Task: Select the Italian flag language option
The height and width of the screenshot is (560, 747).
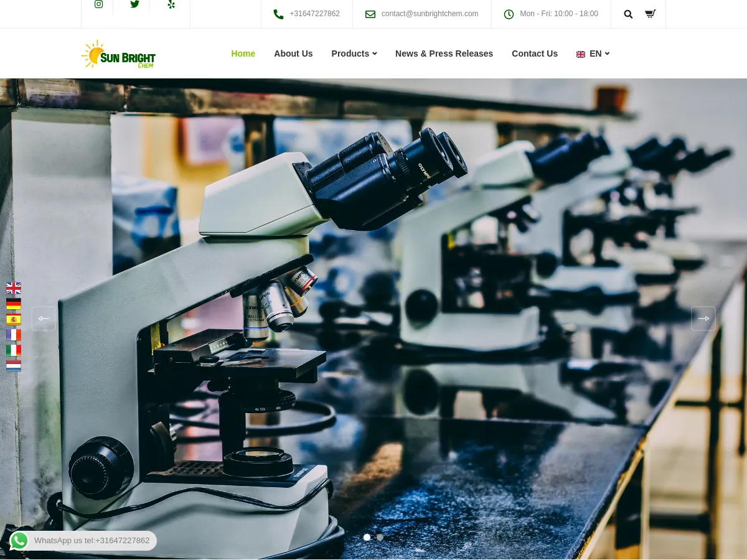Action: (14, 350)
